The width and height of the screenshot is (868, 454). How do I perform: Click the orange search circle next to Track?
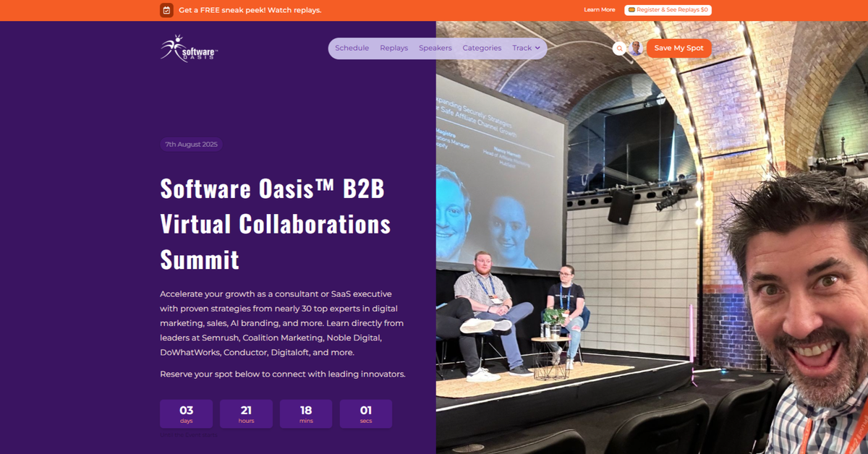[619, 48]
